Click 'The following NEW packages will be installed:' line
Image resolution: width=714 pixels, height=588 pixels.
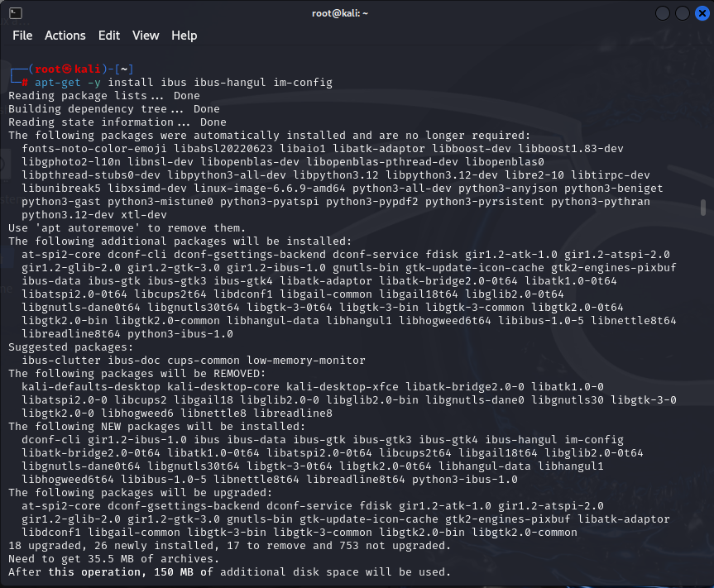click(156, 427)
